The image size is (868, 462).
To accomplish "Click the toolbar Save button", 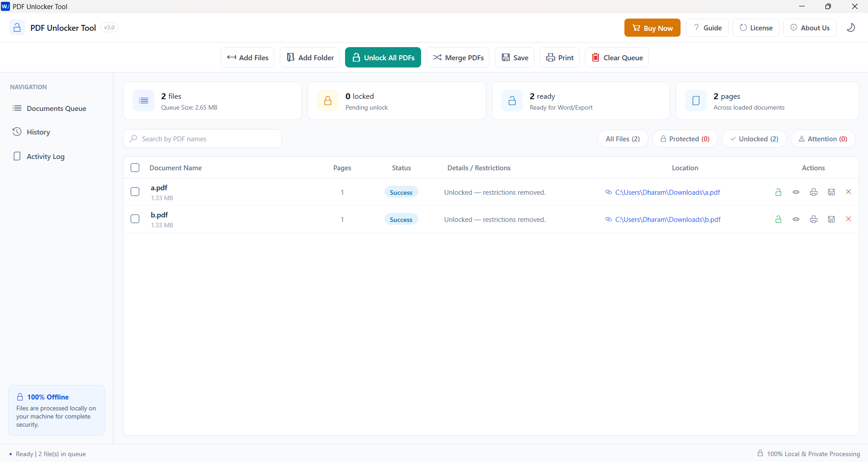I will [x=514, y=58].
